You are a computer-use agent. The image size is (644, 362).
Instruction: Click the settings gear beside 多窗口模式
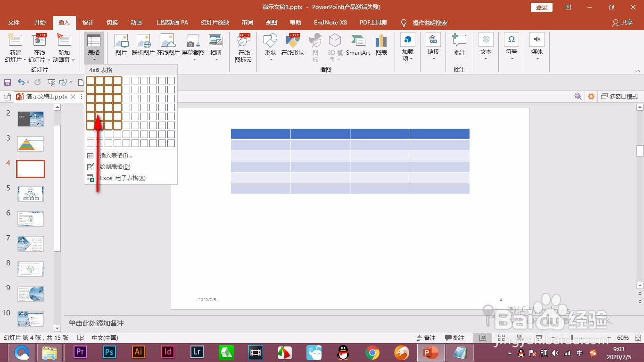click(591, 97)
